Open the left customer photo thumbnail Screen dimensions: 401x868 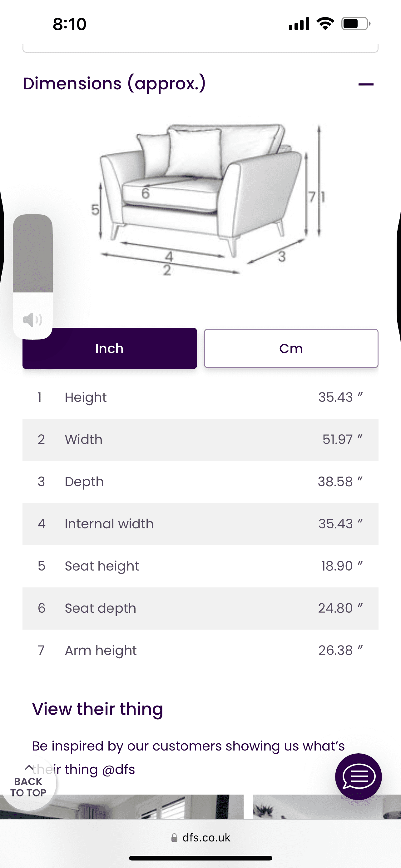[121, 807]
